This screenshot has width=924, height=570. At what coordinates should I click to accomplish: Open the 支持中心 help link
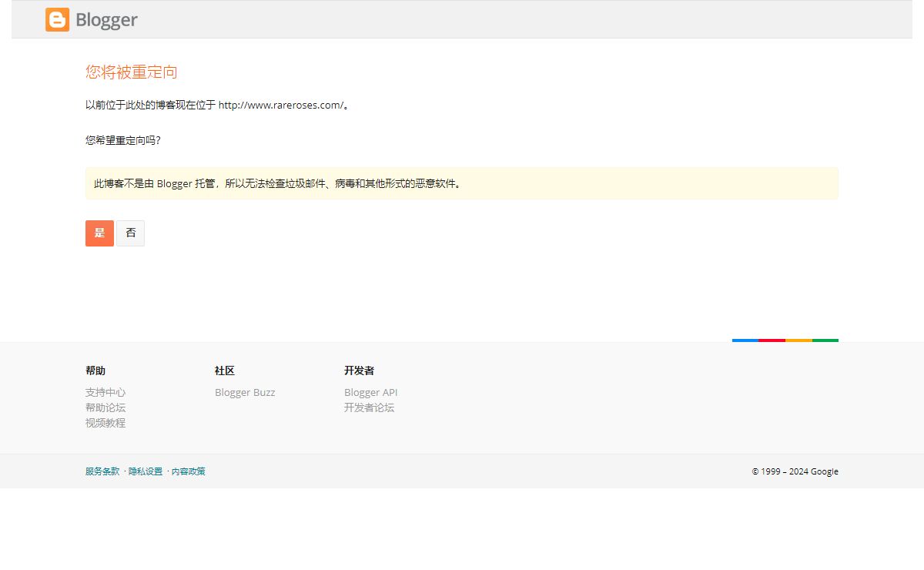pos(105,392)
